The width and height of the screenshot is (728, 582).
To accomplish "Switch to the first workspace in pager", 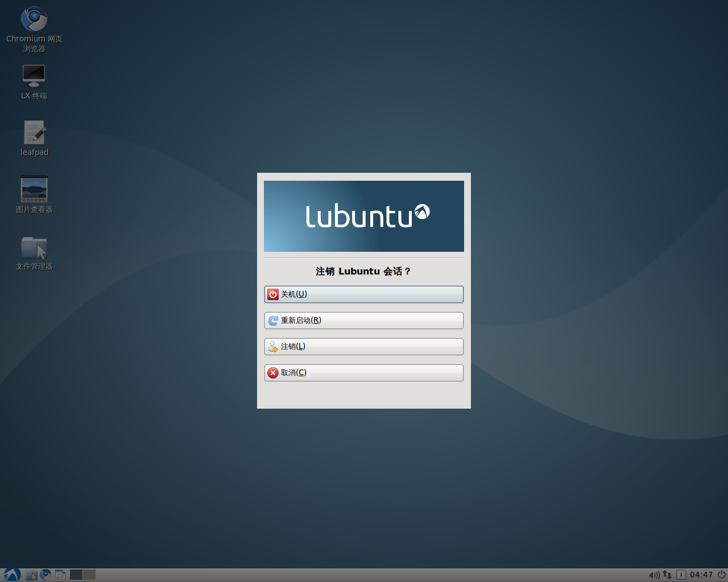I will pyautogui.click(x=76, y=575).
